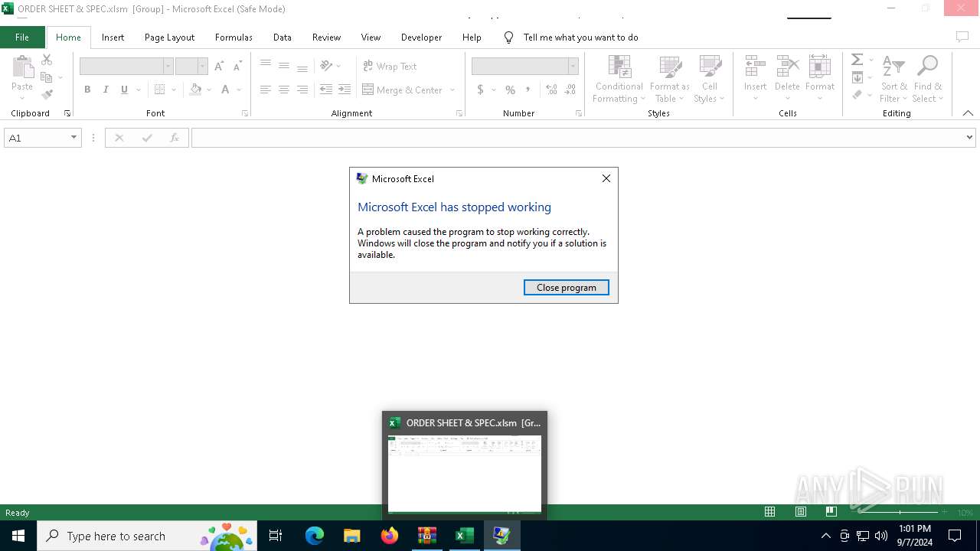Image resolution: width=980 pixels, height=551 pixels.
Task: Toggle Italic formatting
Action: click(x=106, y=90)
